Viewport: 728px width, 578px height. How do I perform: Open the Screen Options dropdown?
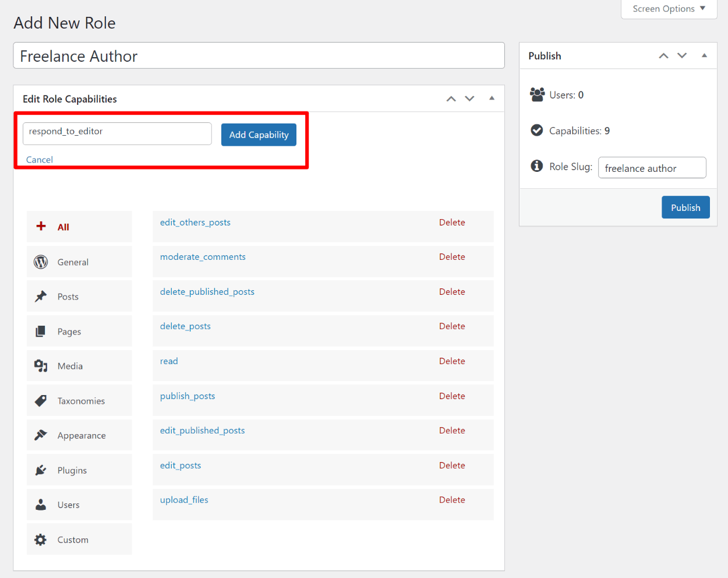[669, 9]
